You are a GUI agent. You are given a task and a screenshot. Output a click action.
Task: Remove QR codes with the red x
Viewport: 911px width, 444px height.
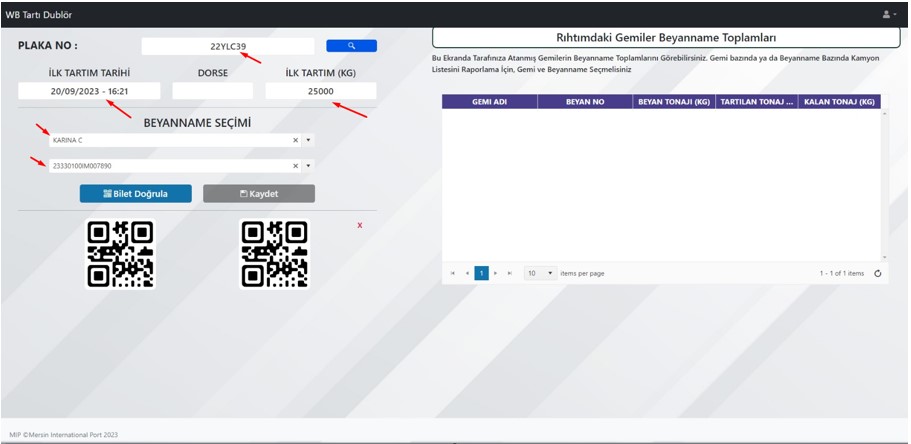pyautogui.click(x=360, y=225)
